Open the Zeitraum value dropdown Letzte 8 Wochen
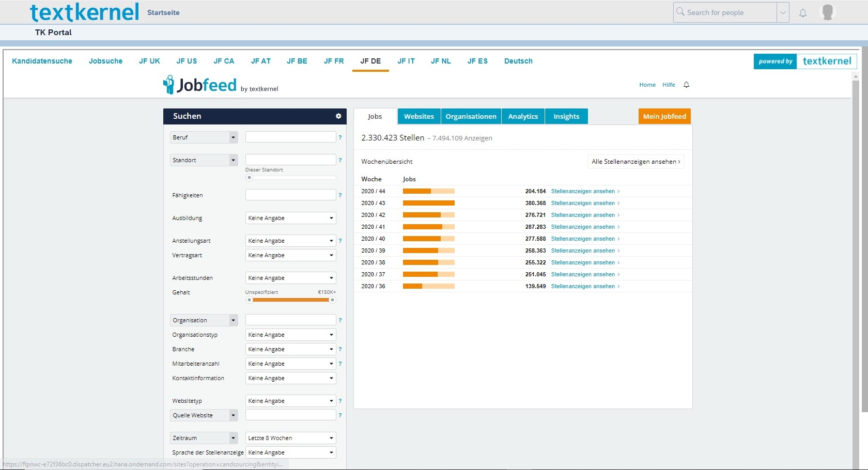The height and width of the screenshot is (470, 868). 291,438
